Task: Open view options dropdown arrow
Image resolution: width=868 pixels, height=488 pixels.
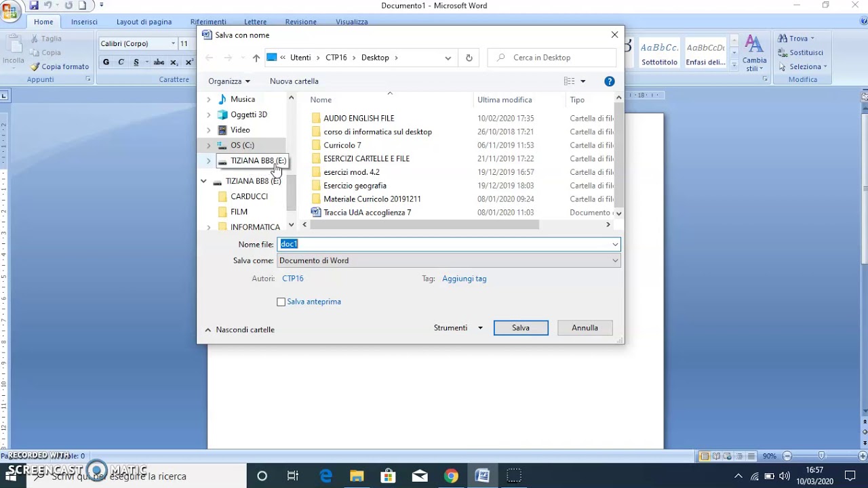Action: (583, 81)
